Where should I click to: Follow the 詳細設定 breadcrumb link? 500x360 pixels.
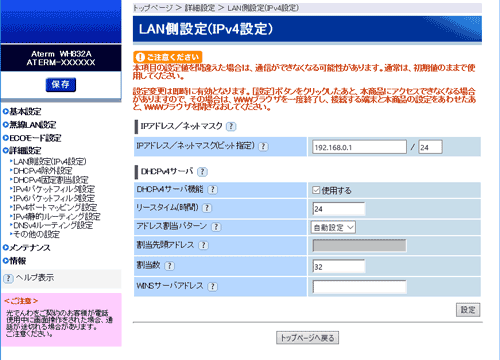pos(200,8)
